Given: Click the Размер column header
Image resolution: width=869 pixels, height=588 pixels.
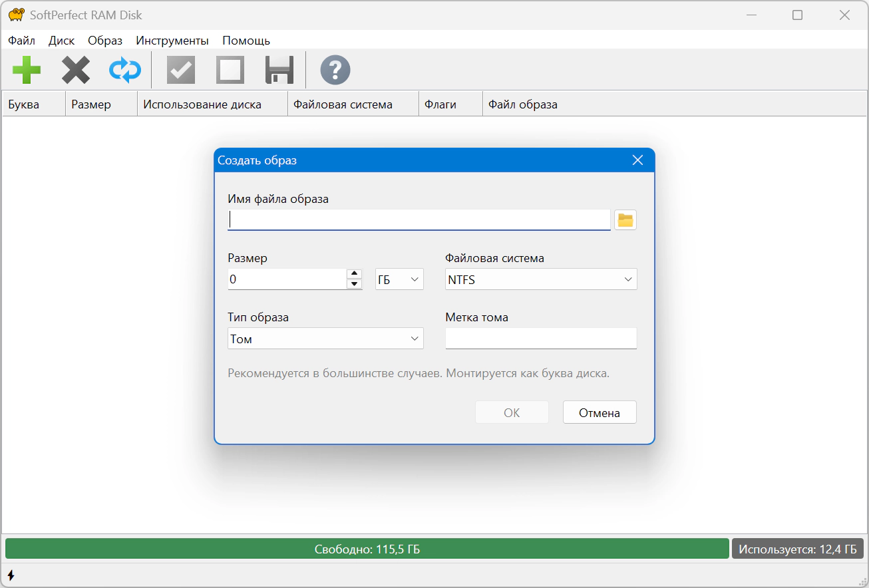Looking at the screenshot, I should click(102, 104).
